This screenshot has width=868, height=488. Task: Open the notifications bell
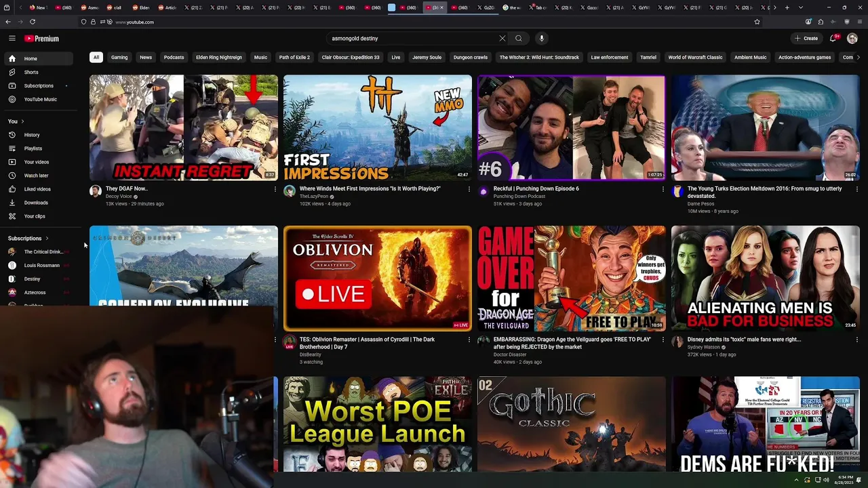[x=834, y=39]
